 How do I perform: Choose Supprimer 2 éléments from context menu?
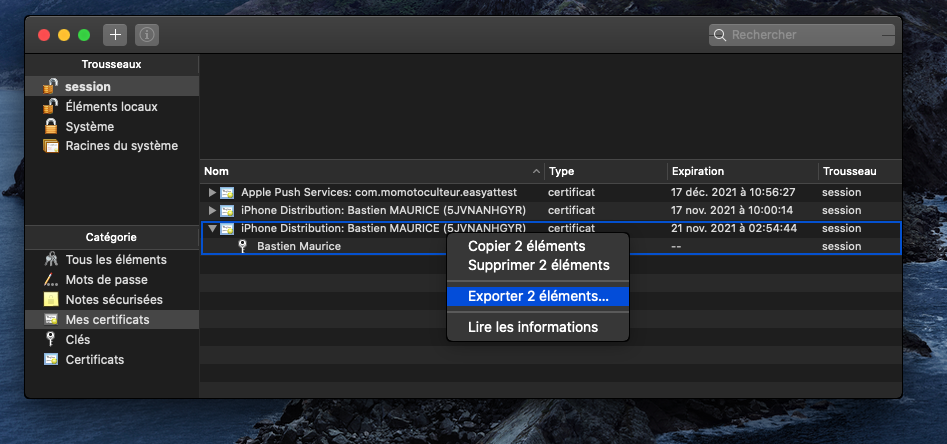point(538,265)
